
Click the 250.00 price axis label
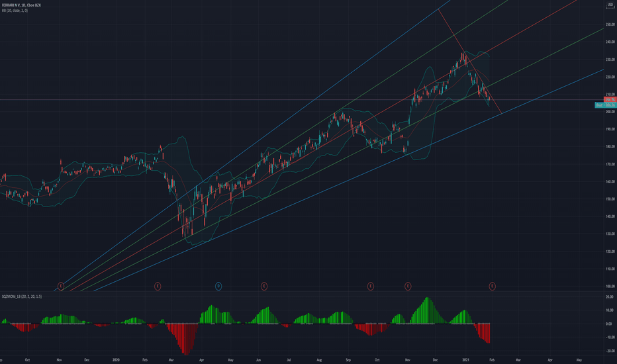click(x=610, y=24)
